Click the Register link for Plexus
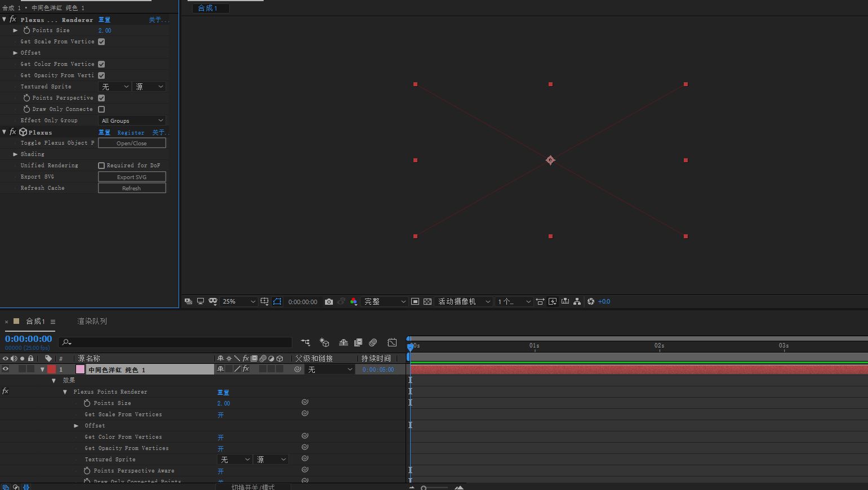The width and height of the screenshot is (868, 490). pos(131,133)
